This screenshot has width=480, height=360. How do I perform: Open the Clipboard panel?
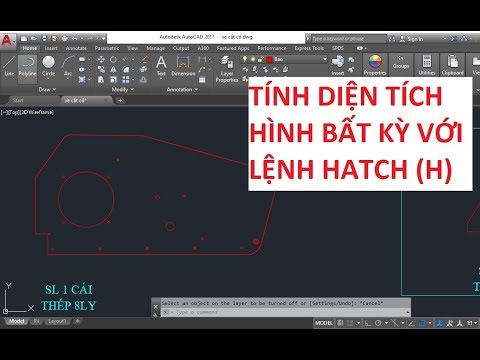coord(452,65)
